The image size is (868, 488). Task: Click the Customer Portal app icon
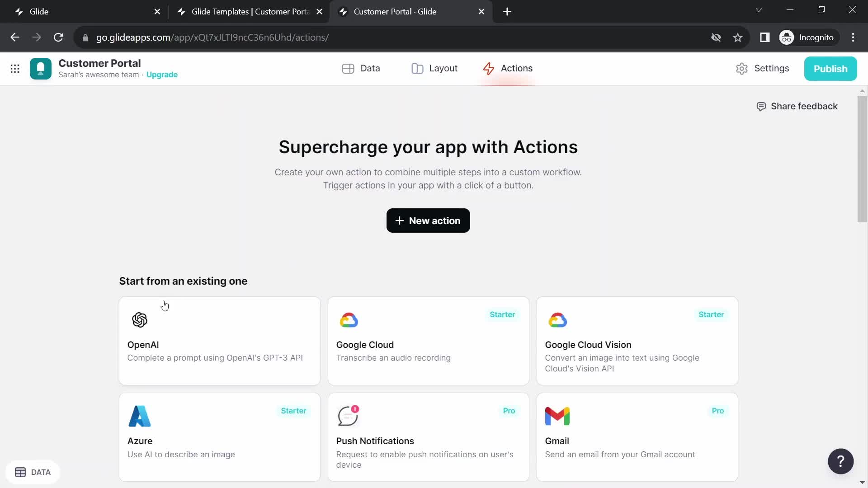(40, 68)
